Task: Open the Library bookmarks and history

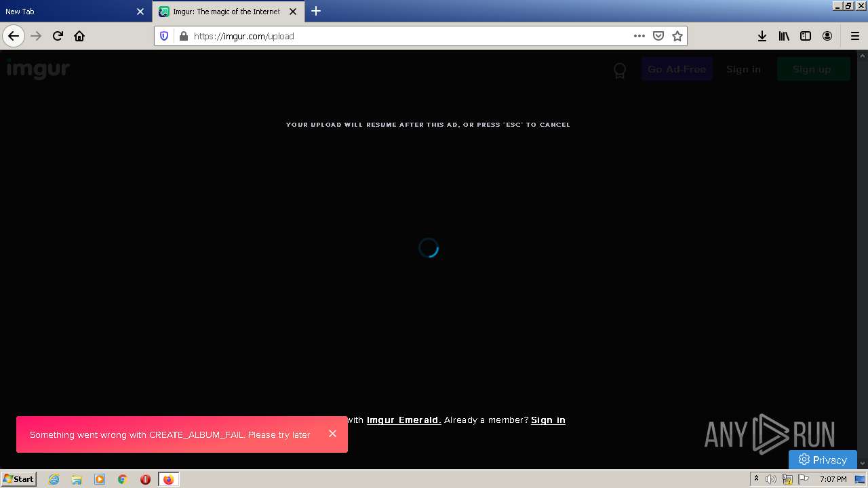Action: tap(784, 36)
